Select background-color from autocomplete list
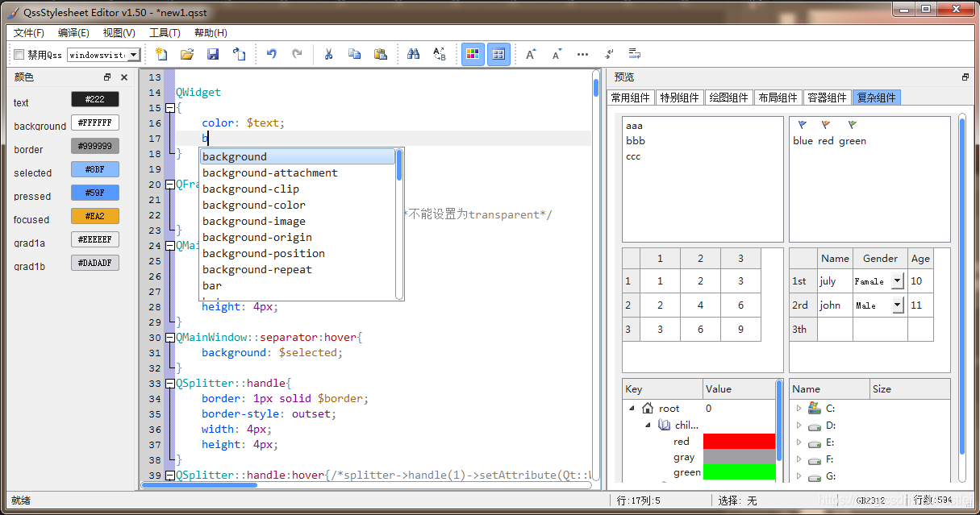This screenshot has width=980, height=515. pyautogui.click(x=254, y=205)
